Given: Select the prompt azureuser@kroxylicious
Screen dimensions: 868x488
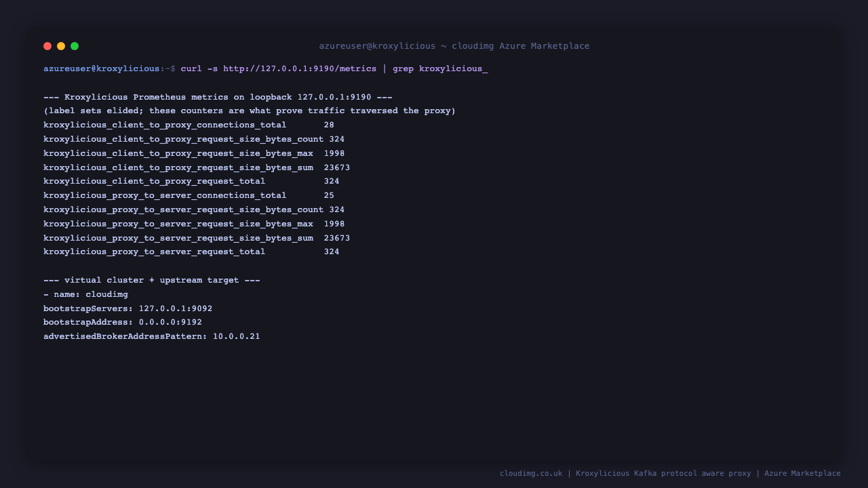Looking at the screenshot, I should [102, 68].
